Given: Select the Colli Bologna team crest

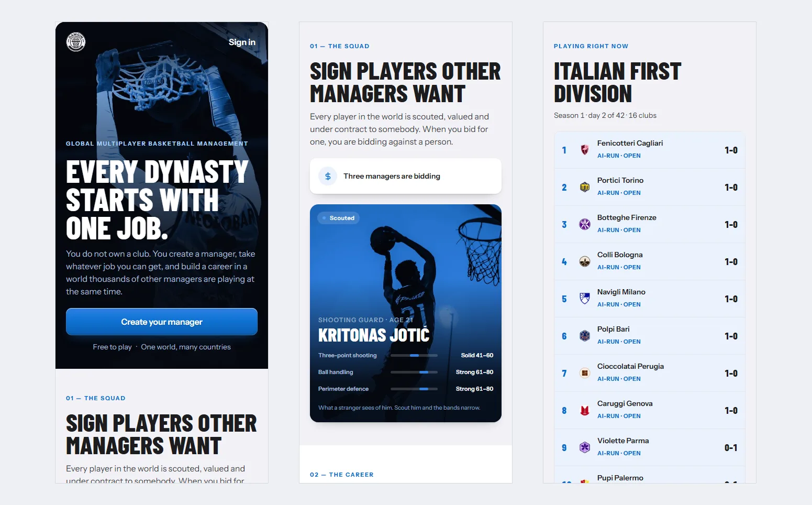Looking at the screenshot, I should tap(585, 261).
